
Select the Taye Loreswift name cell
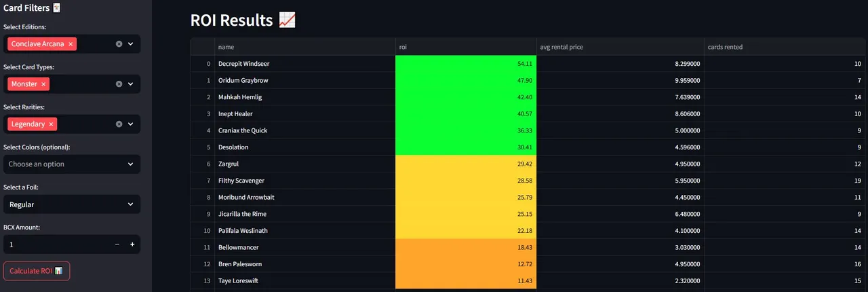click(305, 280)
